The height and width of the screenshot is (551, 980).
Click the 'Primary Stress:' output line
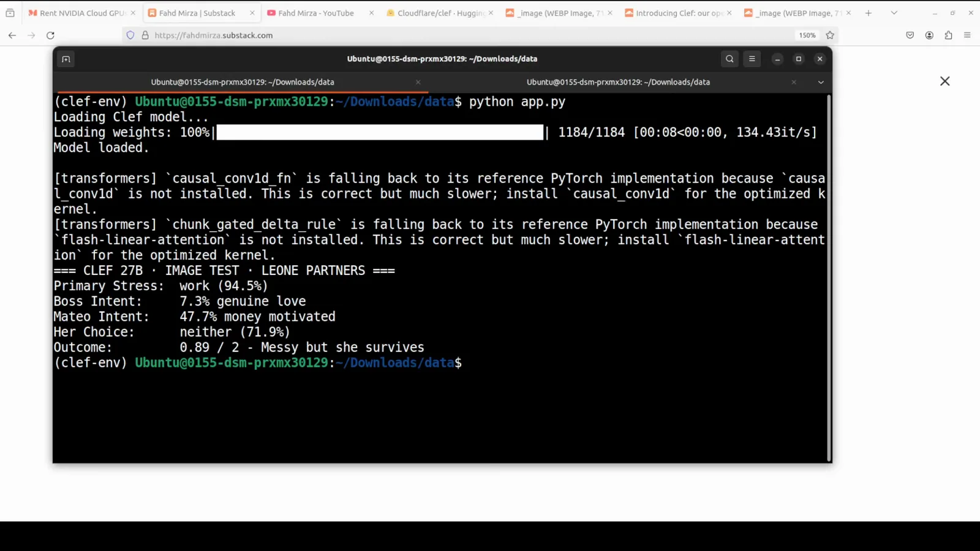161,286
